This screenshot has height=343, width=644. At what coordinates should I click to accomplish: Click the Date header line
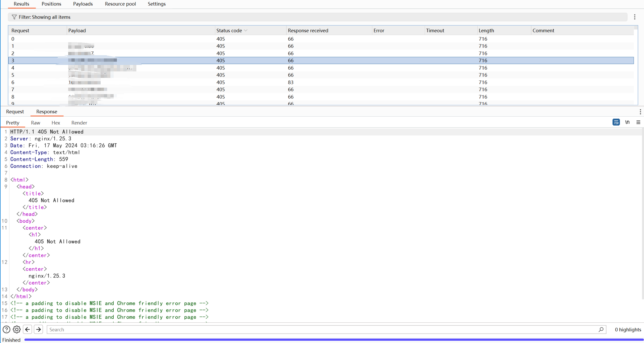point(64,146)
